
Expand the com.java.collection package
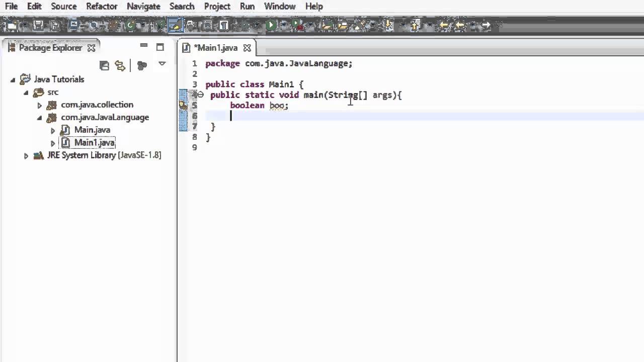point(40,105)
